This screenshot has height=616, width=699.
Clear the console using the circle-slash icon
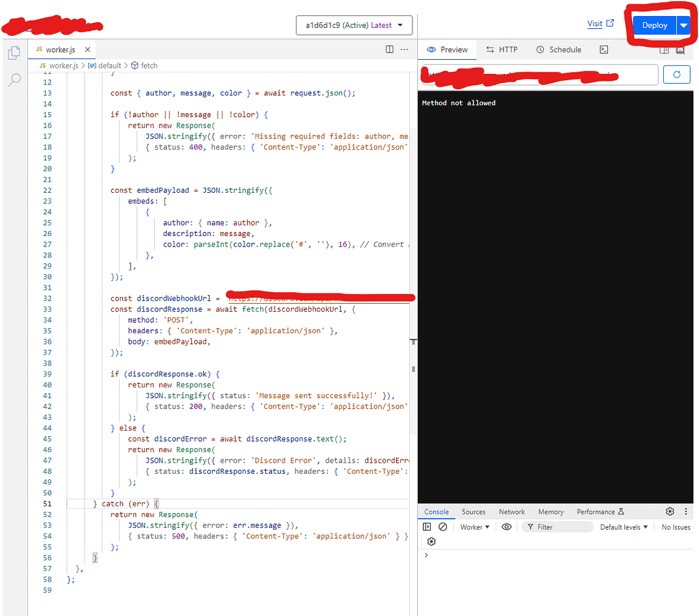443,526
